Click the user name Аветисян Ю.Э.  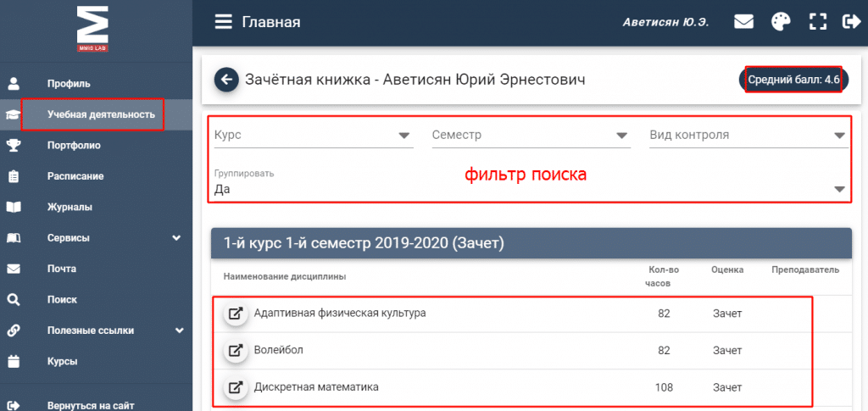click(x=665, y=22)
